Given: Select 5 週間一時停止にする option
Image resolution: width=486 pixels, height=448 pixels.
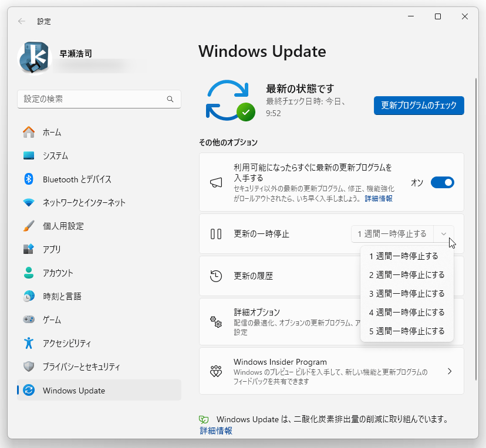Looking at the screenshot, I should tap(407, 331).
